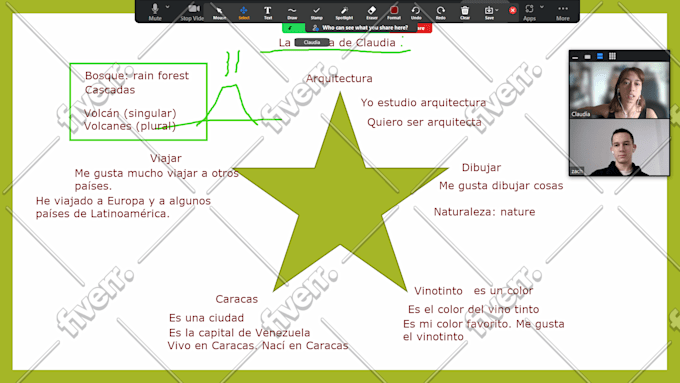The image size is (680, 383).
Task: Pick the Text annotation tool
Action: click(x=268, y=12)
